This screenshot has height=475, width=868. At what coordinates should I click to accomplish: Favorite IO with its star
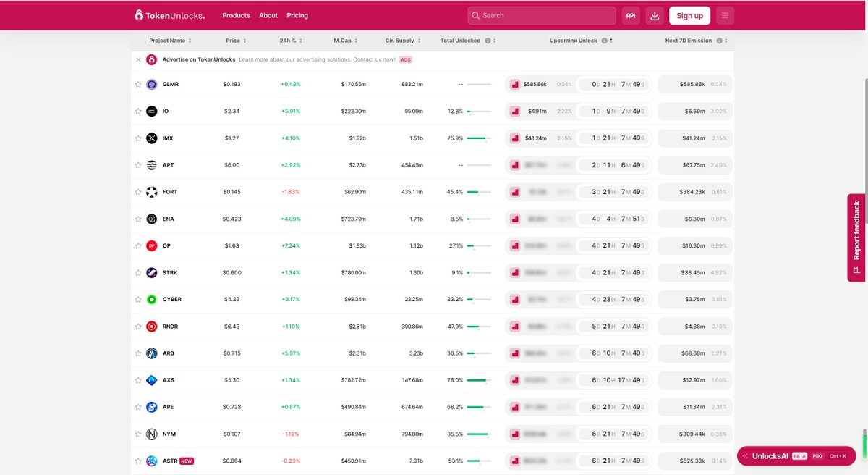(x=138, y=112)
